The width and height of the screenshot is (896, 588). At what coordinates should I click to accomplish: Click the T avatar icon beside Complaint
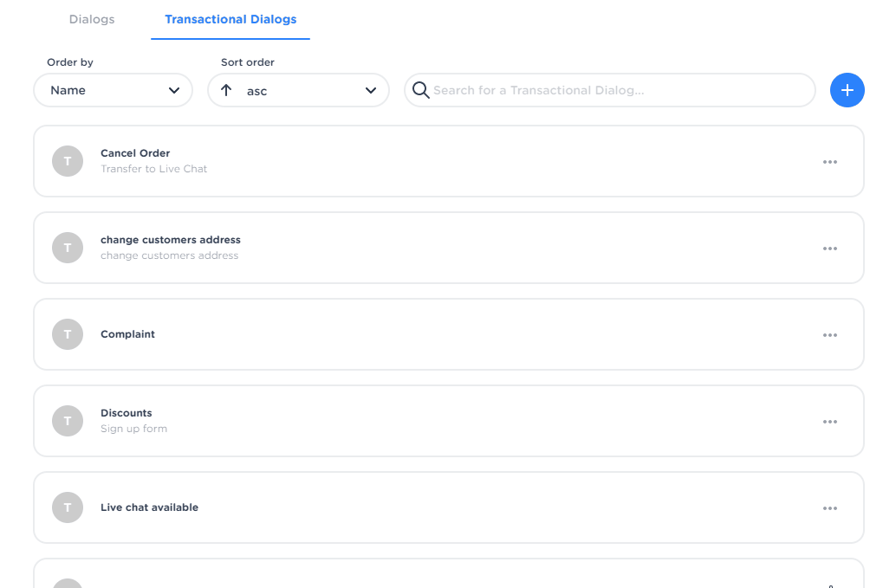68,334
